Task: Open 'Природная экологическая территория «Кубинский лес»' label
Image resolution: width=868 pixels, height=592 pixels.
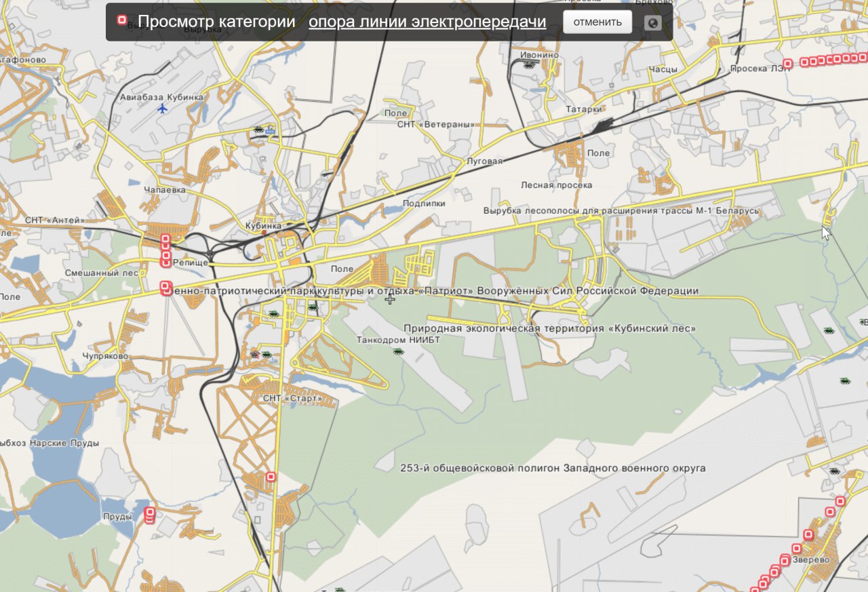Action: tap(550, 328)
